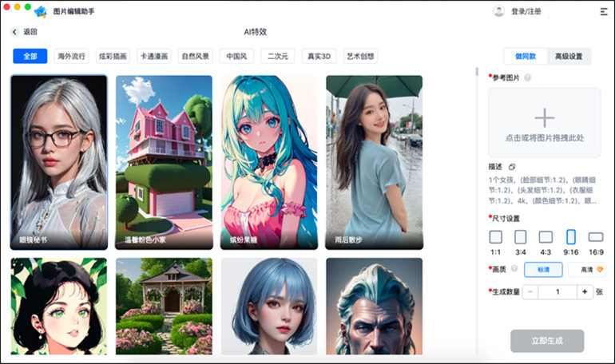Choose 标清 standard quality option
Viewport: 615px width, 364px height.
pyautogui.click(x=543, y=270)
